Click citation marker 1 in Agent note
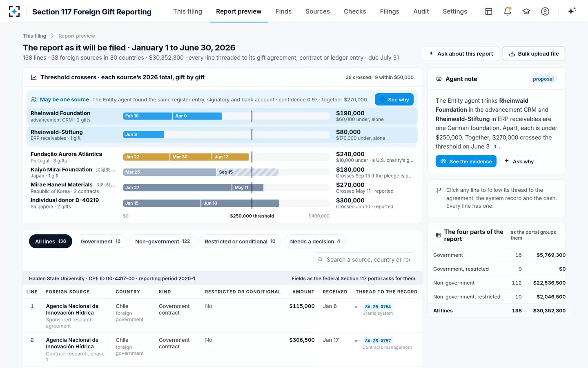Screen dimensions: 588x368 [495, 147]
